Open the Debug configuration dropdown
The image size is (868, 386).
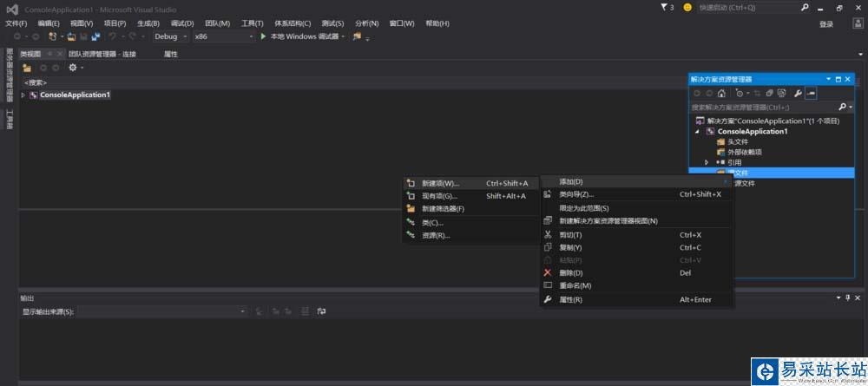click(170, 36)
